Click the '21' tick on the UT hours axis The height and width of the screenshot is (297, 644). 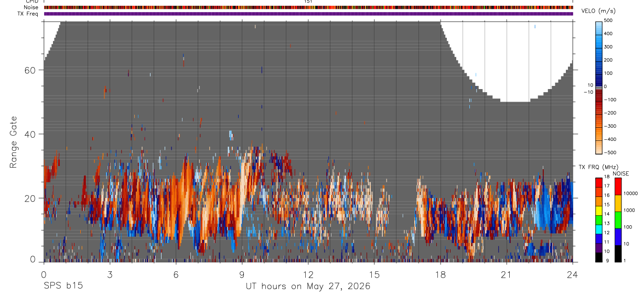coord(506,274)
